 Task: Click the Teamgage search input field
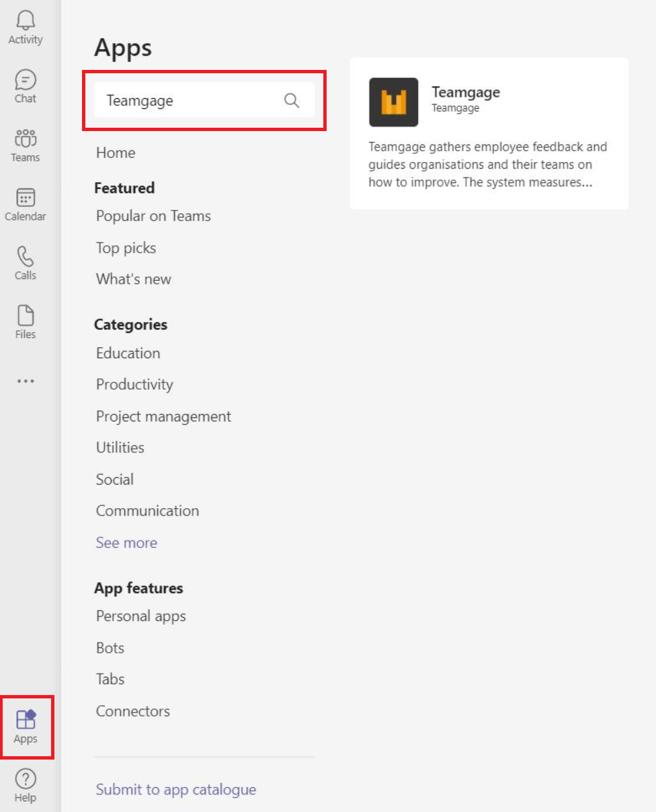coord(204,100)
